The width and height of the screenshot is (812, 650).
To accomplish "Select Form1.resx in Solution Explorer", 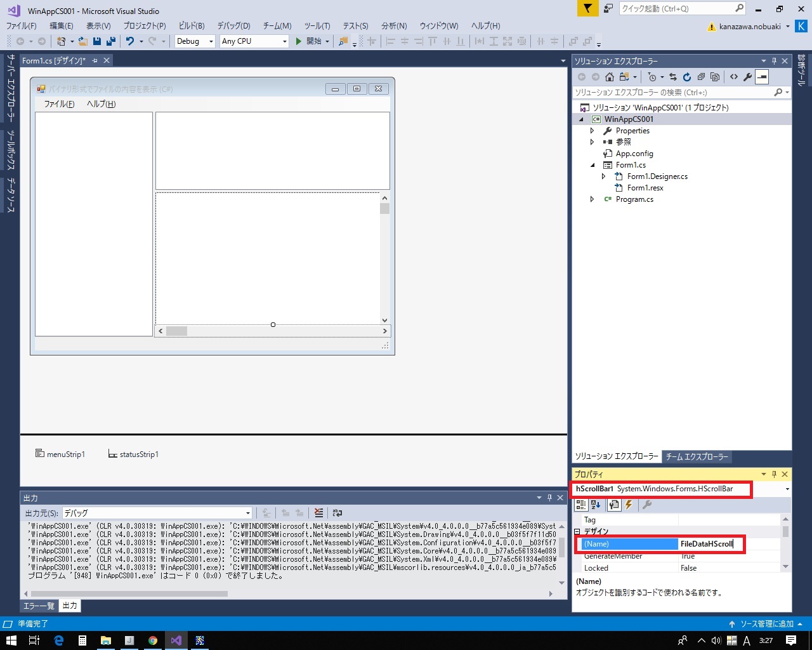I will pos(645,188).
